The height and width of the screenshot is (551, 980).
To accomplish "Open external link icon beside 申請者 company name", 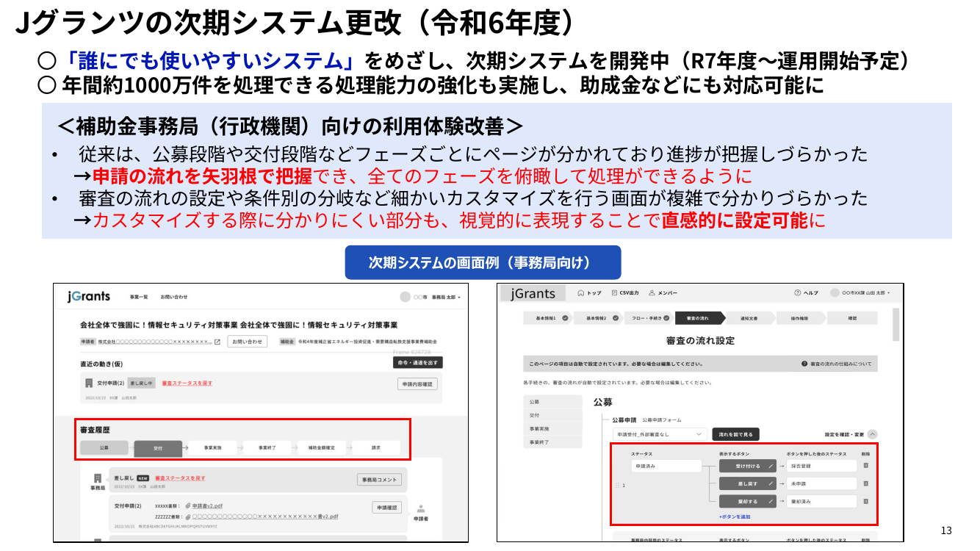I will [217, 342].
